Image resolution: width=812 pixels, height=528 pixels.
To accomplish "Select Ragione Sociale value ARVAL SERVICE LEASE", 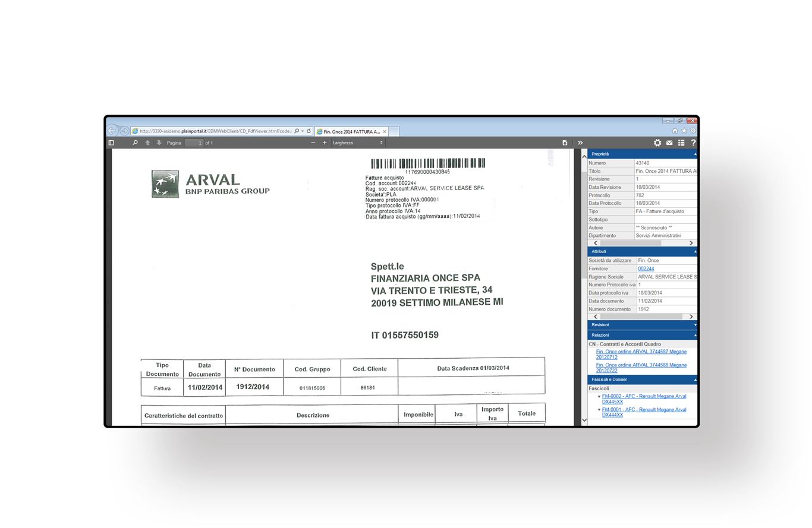I will pyautogui.click(x=668, y=277).
